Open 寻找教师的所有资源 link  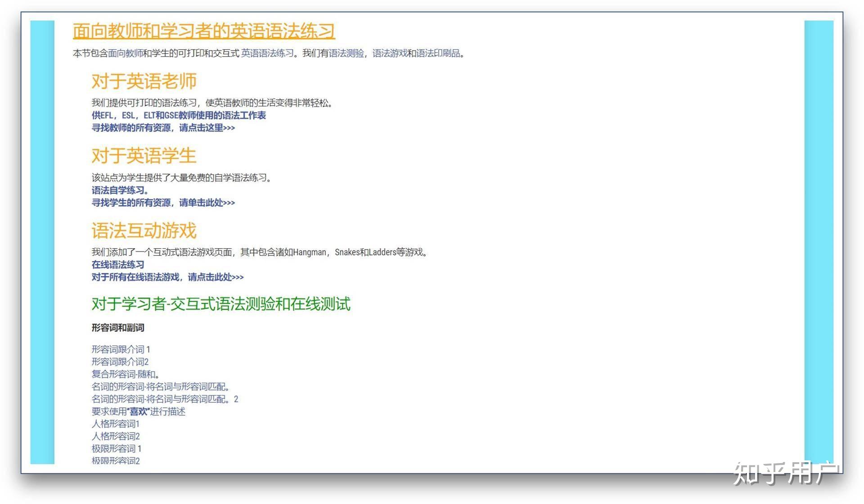163,128
